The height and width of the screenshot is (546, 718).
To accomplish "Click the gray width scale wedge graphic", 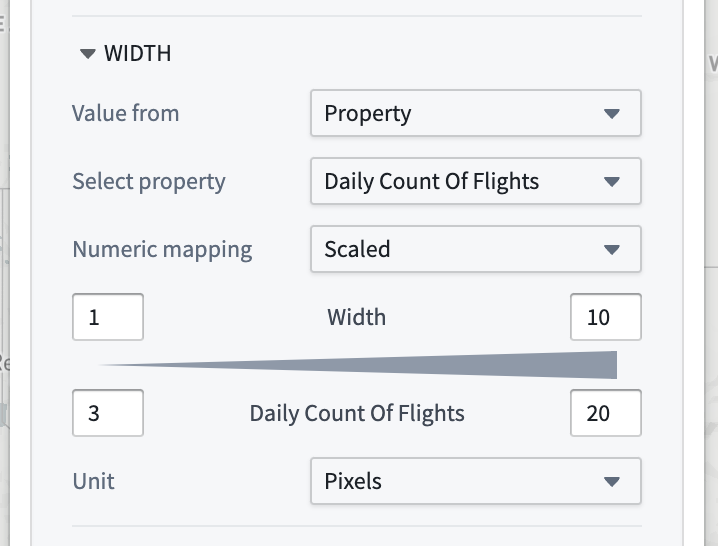I will pos(357,365).
